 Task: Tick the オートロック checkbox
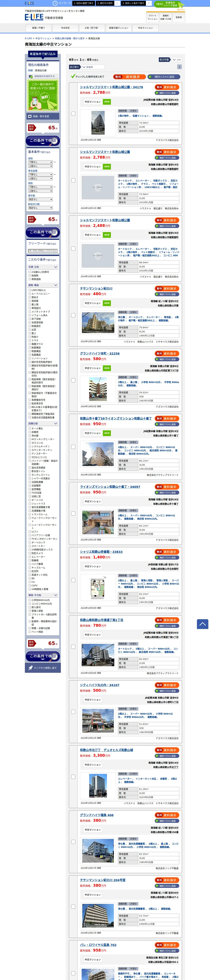tap(30, 542)
